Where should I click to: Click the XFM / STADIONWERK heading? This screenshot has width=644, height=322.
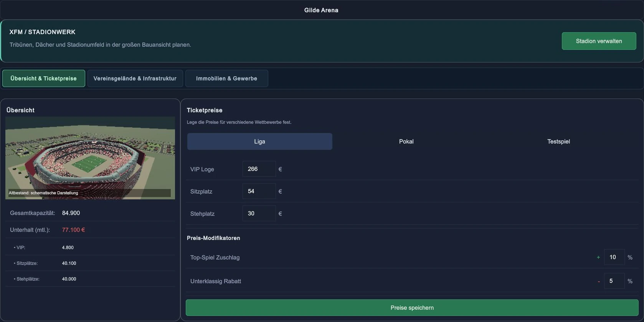(43, 32)
